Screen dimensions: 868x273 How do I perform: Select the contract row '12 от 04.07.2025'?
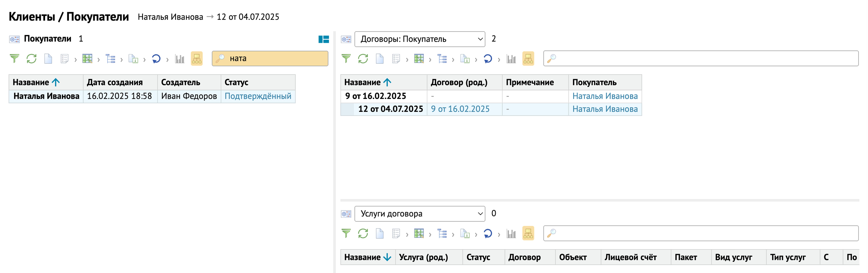pos(491,109)
